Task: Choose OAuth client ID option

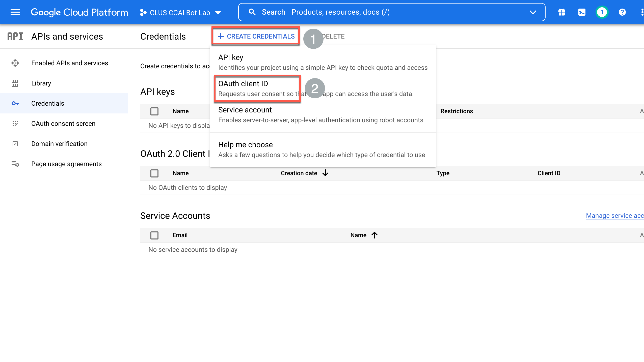Action: pyautogui.click(x=323, y=89)
